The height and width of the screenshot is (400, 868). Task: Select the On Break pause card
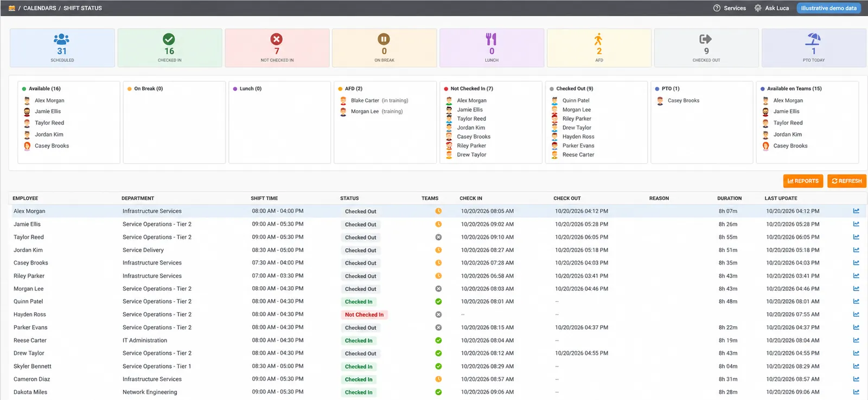(384, 48)
